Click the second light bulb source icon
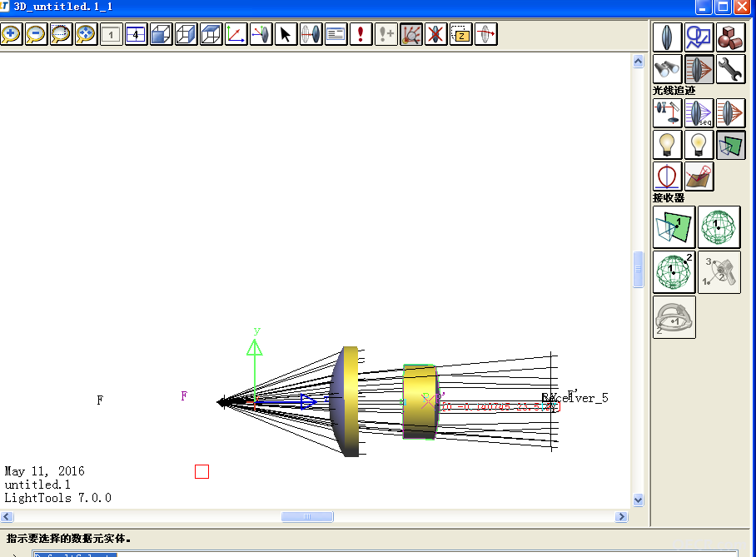The height and width of the screenshot is (557, 756). coord(699,145)
